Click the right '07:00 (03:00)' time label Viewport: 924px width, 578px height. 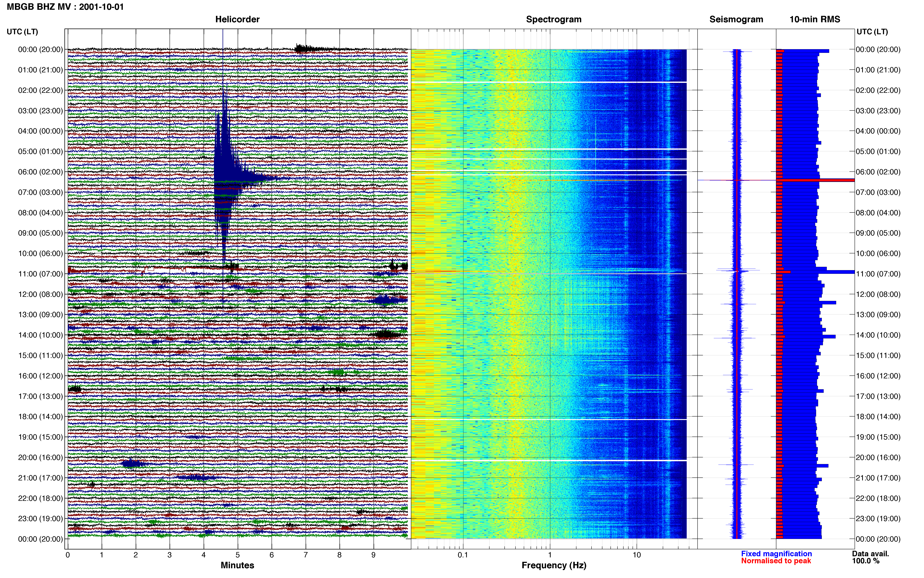[x=878, y=192]
